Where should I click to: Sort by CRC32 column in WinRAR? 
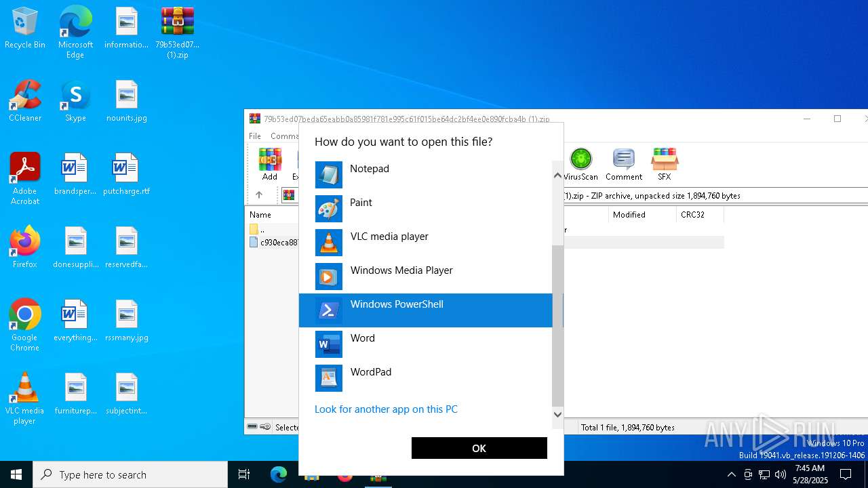700,215
